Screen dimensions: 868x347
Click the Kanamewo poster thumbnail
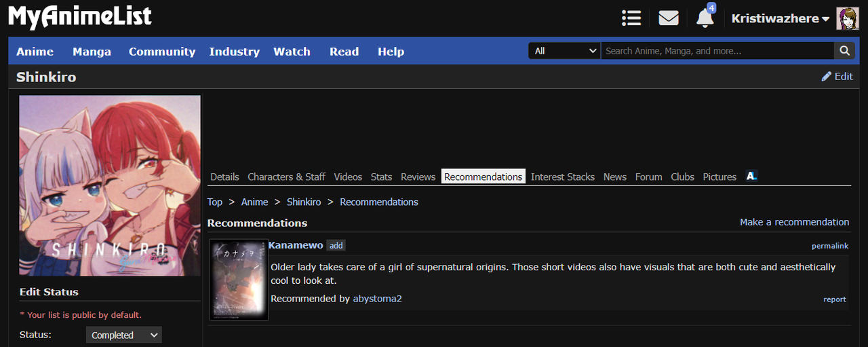pyautogui.click(x=239, y=279)
